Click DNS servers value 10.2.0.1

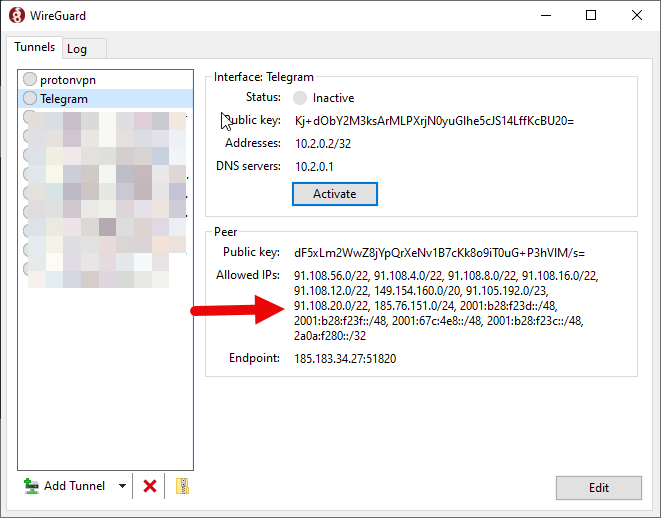click(314, 166)
